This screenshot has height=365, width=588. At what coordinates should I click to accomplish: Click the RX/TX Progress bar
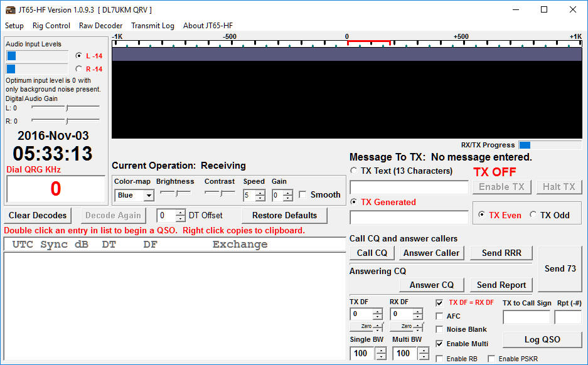550,145
